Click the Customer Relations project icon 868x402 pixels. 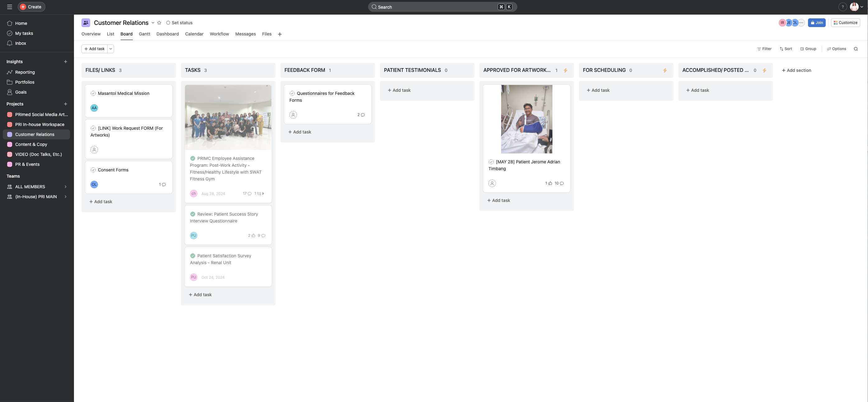[x=85, y=23]
